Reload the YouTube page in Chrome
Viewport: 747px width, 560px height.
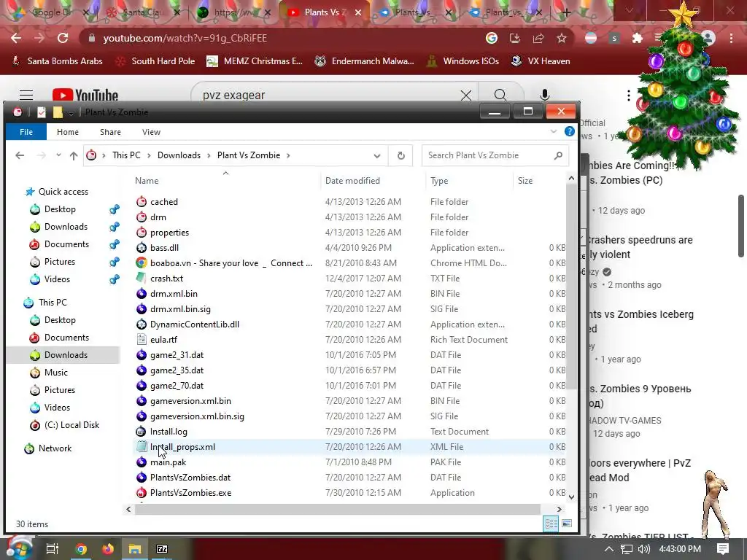point(63,38)
